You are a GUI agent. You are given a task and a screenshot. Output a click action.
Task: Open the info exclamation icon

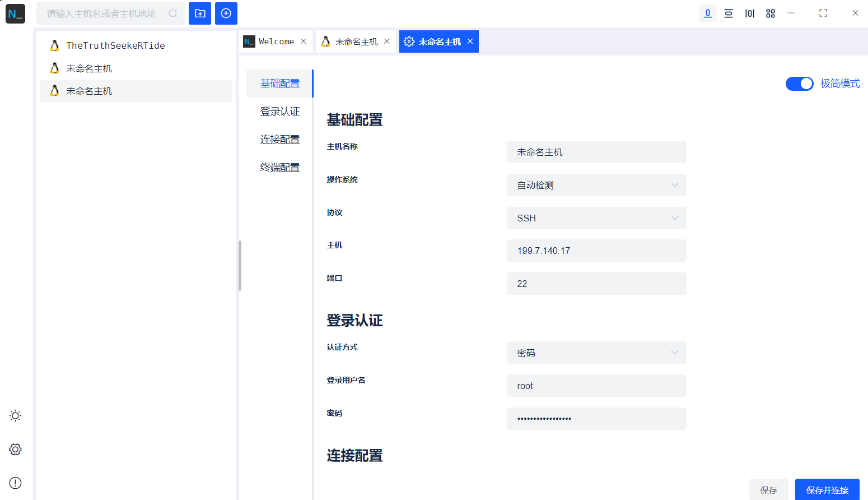tap(16, 483)
